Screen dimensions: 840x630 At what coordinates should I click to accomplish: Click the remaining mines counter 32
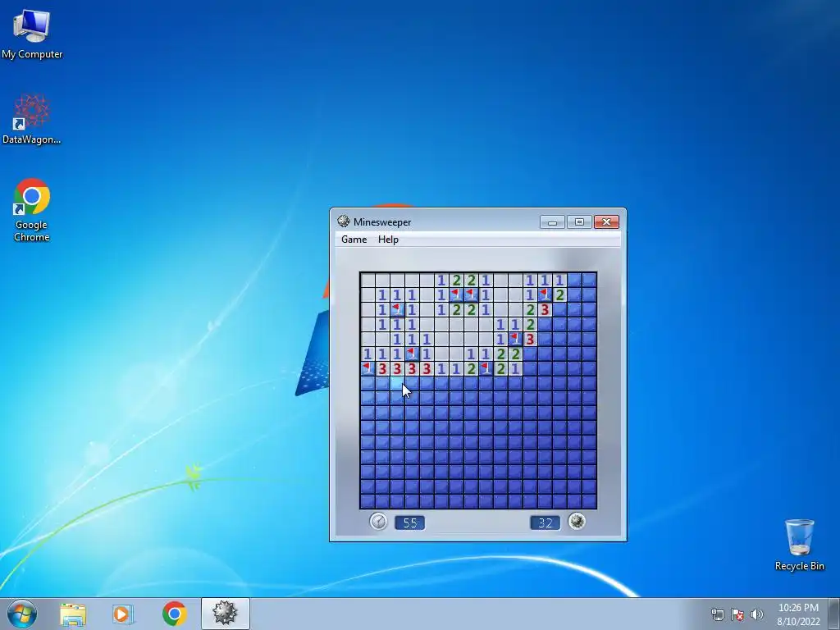(x=545, y=523)
